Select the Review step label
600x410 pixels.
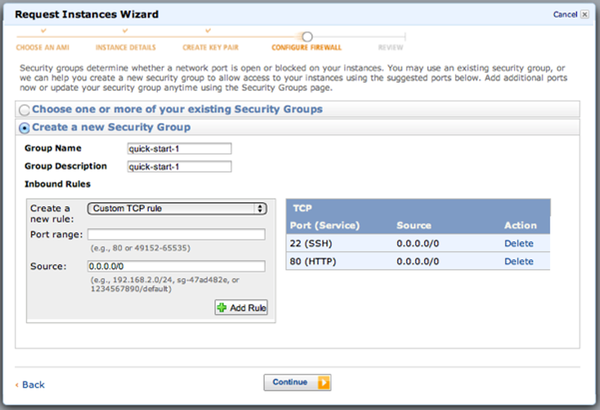pos(391,47)
